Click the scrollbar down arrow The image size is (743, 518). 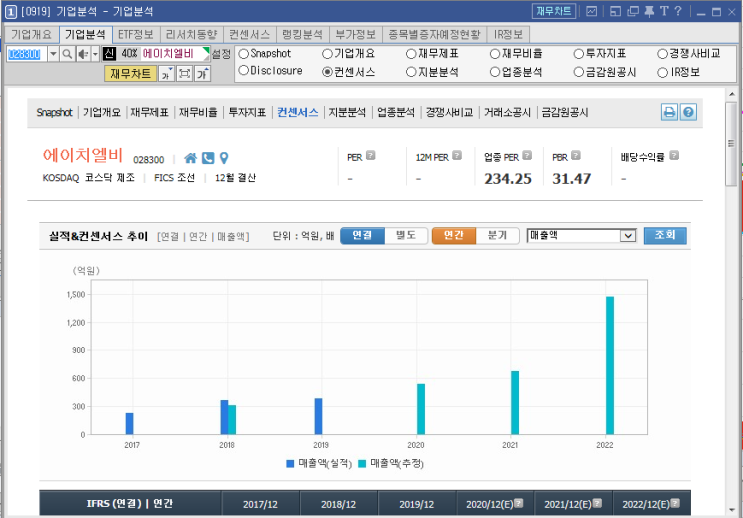[731, 509]
